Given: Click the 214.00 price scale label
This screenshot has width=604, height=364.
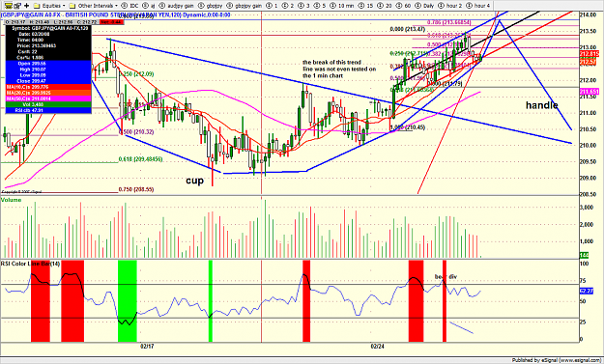Looking at the screenshot, I should tap(587, 14).
